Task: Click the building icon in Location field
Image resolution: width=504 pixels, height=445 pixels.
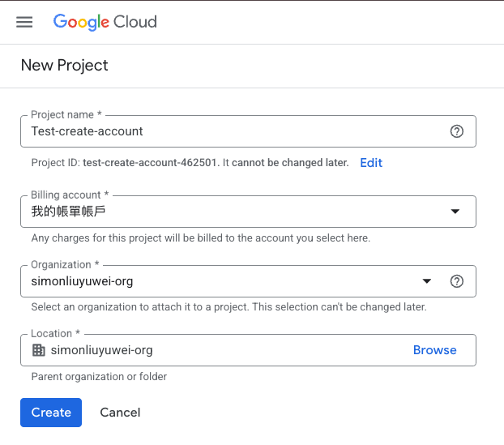Action: click(x=38, y=350)
